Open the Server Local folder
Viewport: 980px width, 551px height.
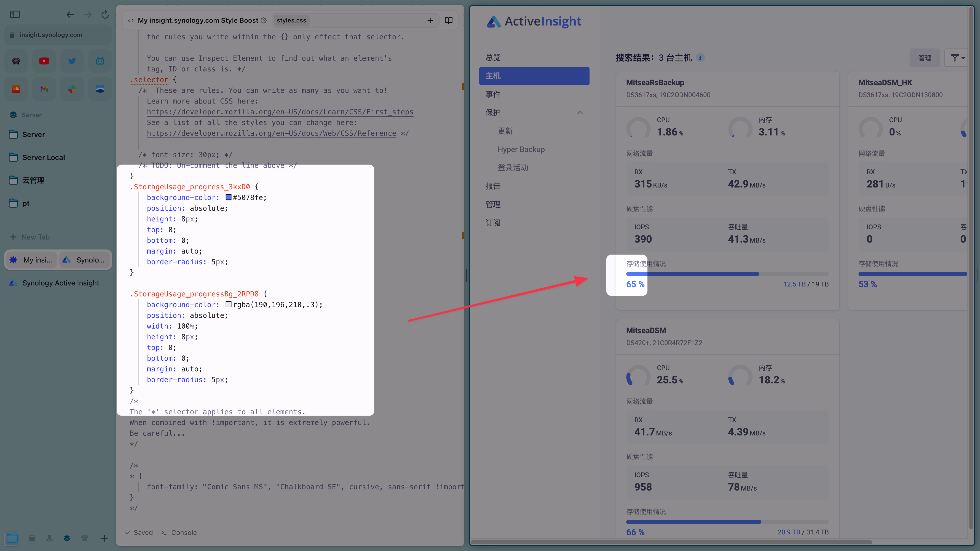point(43,157)
